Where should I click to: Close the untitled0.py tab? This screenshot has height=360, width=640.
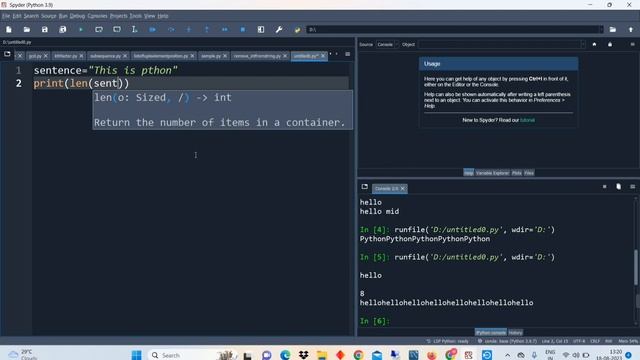[x=323, y=56]
